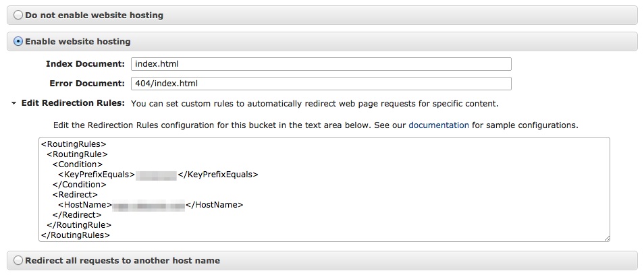This screenshot has height=275, width=644.
Task: Click the "Index Document:" label
Action: (85, 64)
